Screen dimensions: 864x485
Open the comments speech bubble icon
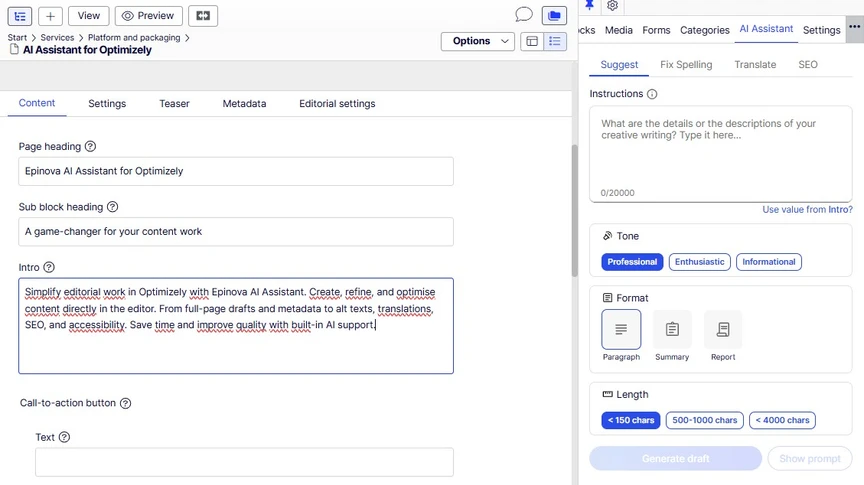pos(523,15)
